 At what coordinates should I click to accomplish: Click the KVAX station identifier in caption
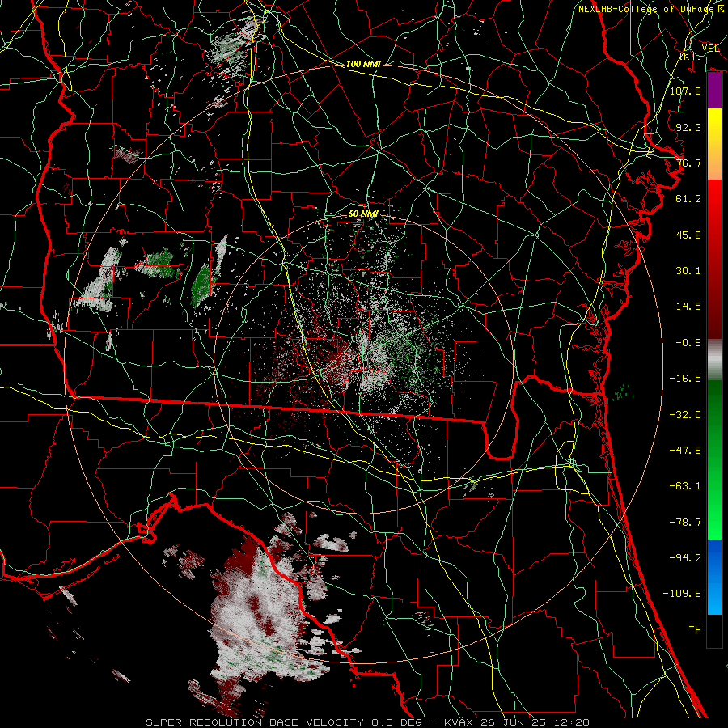click(x=459, y=722)
